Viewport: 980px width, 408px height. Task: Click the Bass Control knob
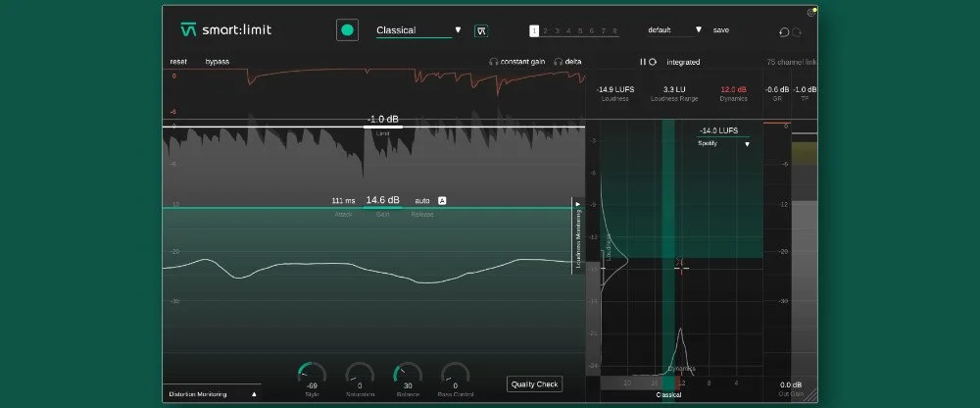[x=455, y=374]
